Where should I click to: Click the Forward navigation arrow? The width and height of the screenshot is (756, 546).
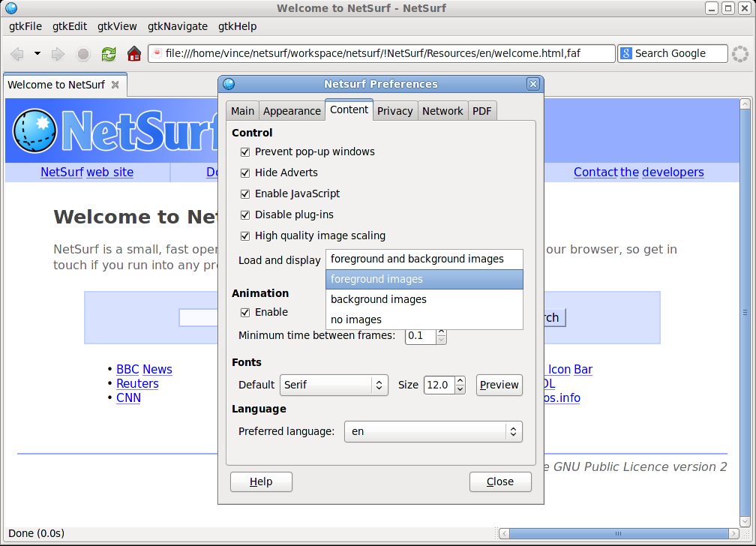(58, 53)
